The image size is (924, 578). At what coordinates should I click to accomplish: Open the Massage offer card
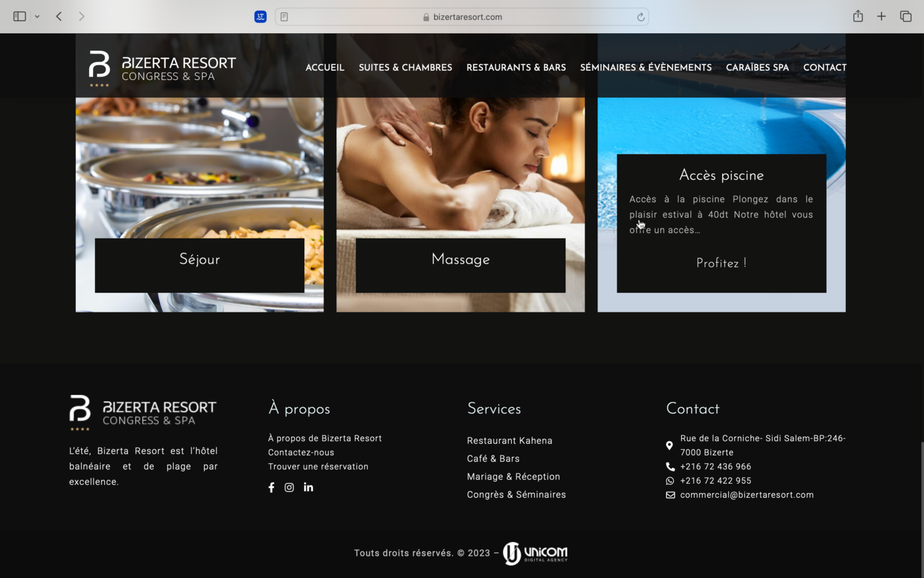460,259
